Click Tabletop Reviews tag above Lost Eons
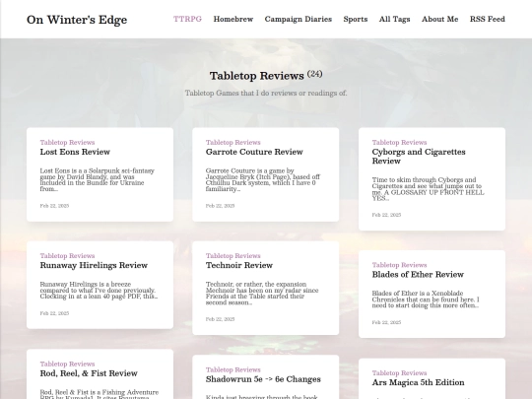532x399 pixels. pos(67,142)
